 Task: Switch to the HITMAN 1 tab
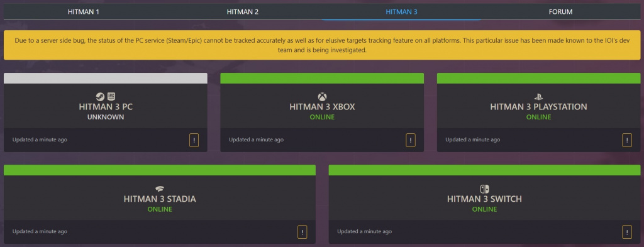(84, 12)
